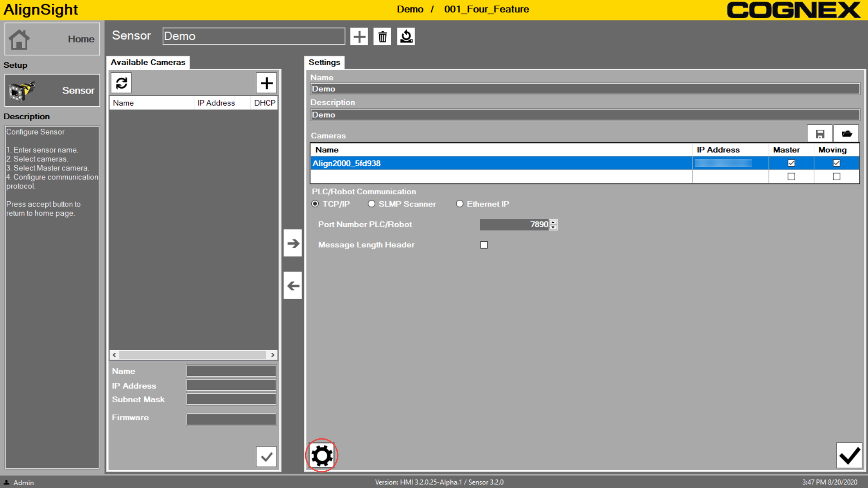Click the add camera manually plus icon
The height and width of the screenshot is (488, 868).
pyautogui.click(x=266, y=83)
